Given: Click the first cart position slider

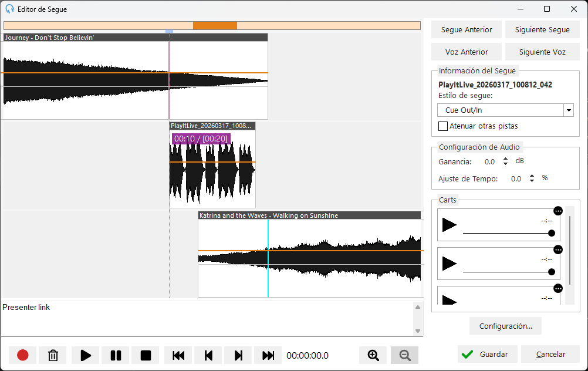Looking at the screenshot, I should click(x=509, y=233).
